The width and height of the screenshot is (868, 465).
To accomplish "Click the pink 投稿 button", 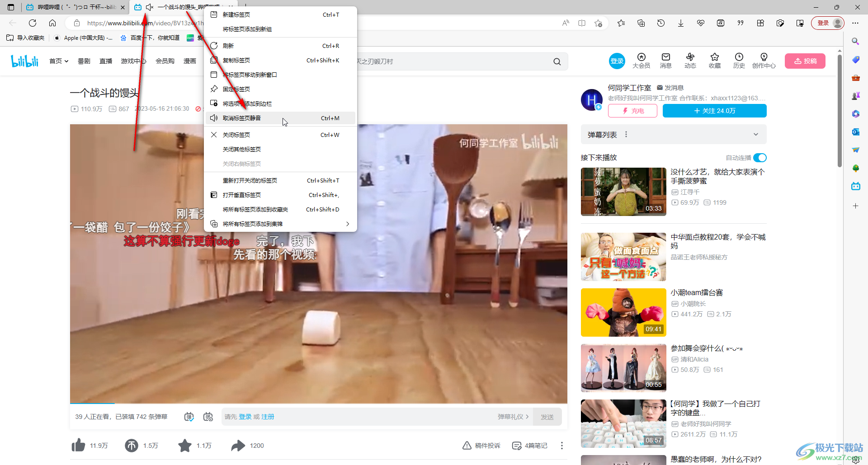I will click(x=805, y=61).
